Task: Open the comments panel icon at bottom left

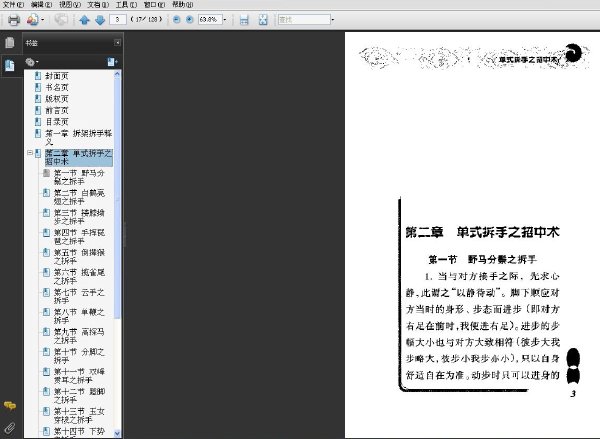Action: click(x=10, y=406)
